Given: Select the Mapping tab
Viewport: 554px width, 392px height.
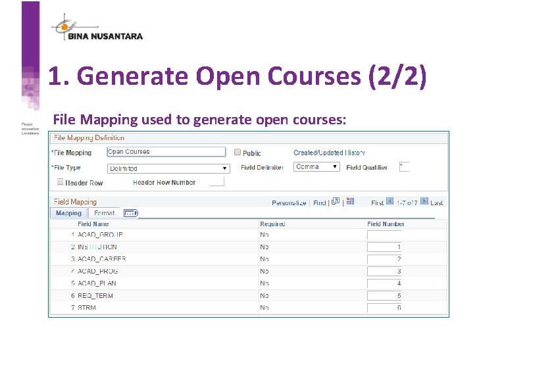Looking at the screenshot, I should (68, 213).
